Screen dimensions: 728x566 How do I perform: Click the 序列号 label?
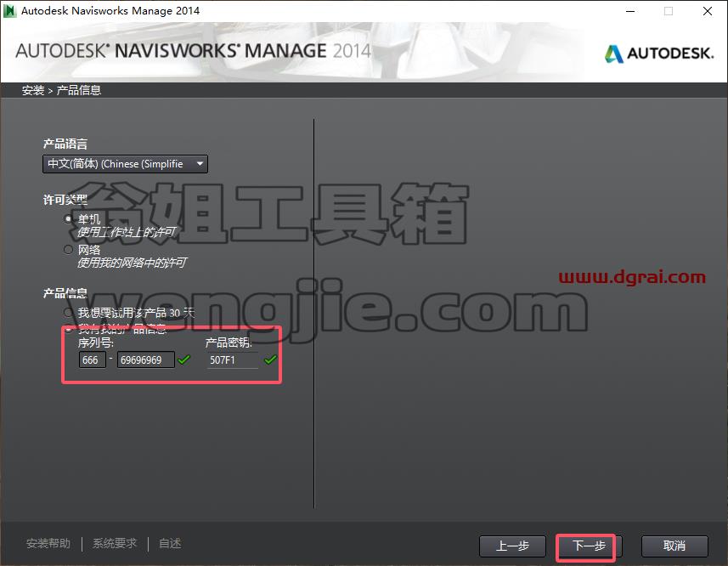coord(96,343)
